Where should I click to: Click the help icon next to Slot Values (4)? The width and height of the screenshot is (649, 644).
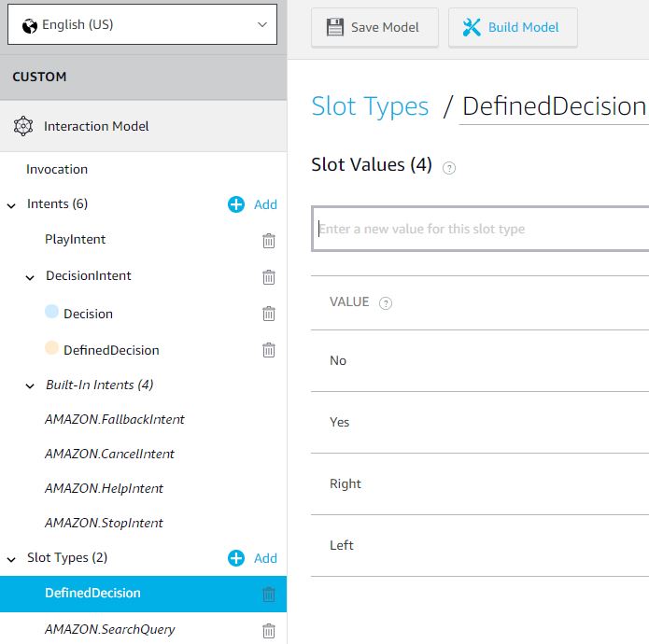(449, 168)
